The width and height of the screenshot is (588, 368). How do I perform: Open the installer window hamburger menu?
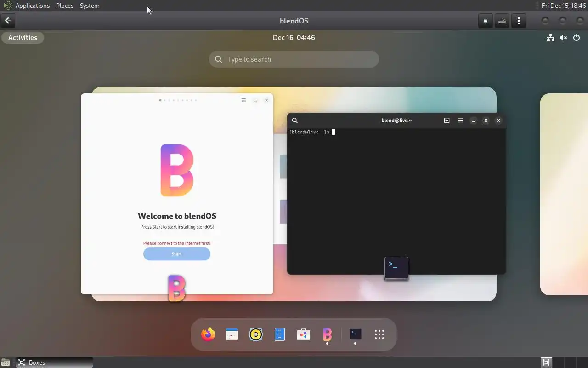pyautogui.click(x=243, y=100)
